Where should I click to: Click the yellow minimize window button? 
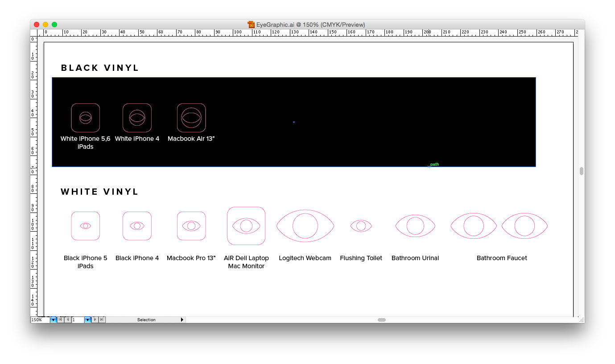coord(45,25)
